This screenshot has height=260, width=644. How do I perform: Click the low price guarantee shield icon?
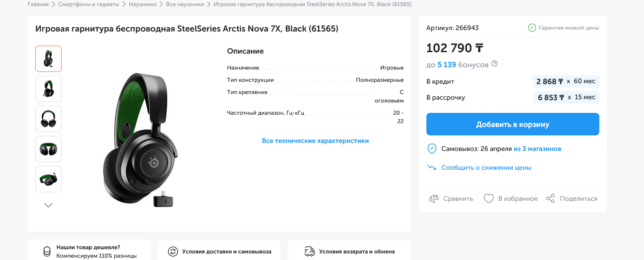[x=532, y=28]
